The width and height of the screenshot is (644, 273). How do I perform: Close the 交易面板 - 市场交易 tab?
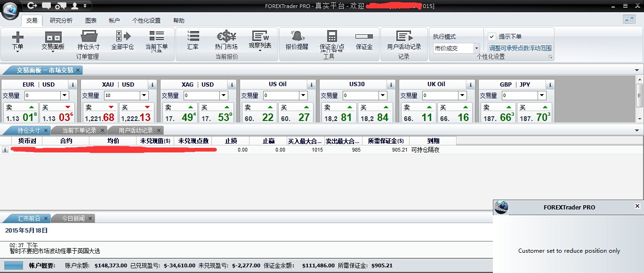pyautogui.click(x=78, y=70)
